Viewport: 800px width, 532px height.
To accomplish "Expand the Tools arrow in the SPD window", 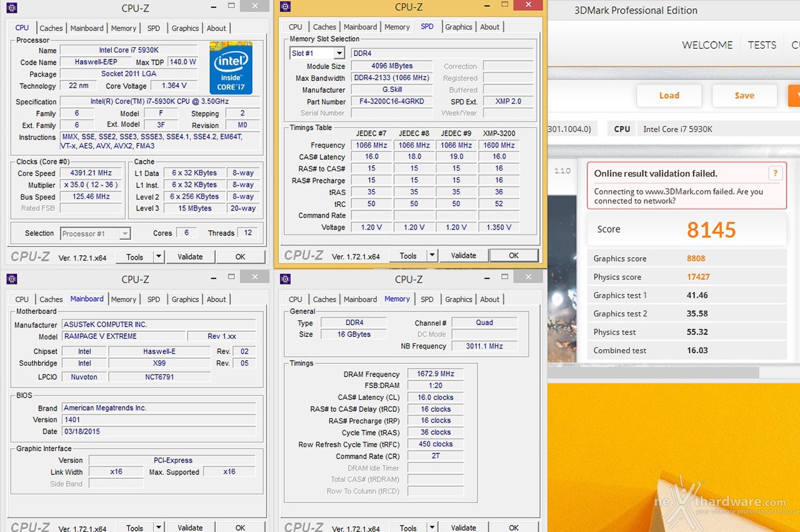I will 432,256.
